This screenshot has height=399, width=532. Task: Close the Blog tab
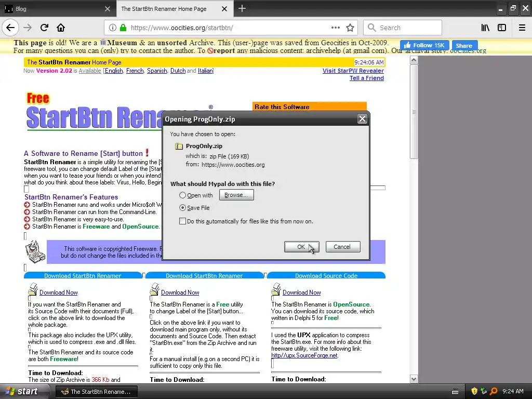[x=108, y=9]
